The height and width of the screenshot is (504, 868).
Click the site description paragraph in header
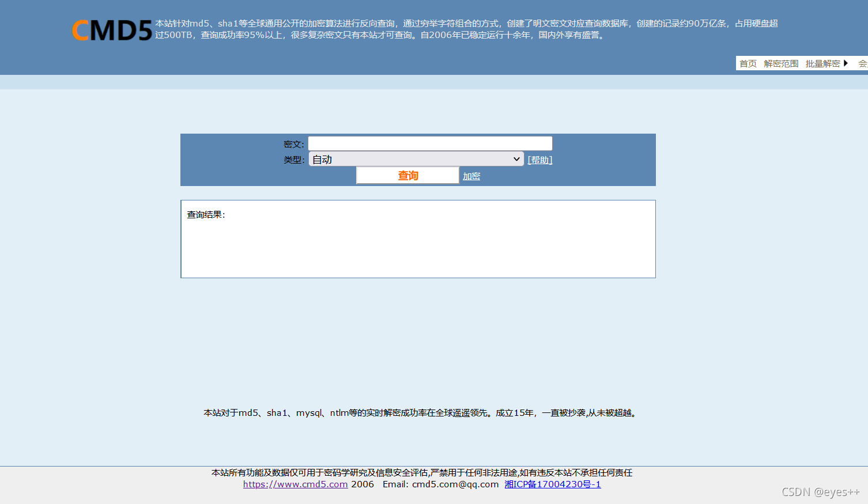coord(466,29)
